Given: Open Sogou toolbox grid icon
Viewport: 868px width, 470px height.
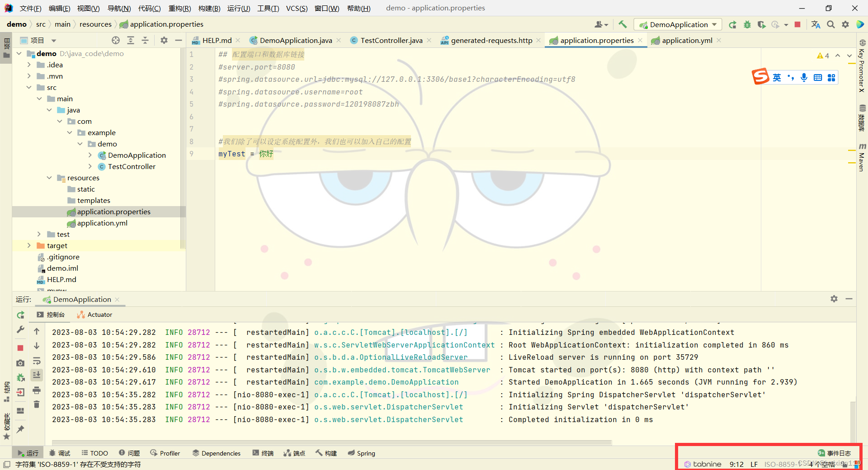Looking at the screenshot, I should tap(831, 77).
